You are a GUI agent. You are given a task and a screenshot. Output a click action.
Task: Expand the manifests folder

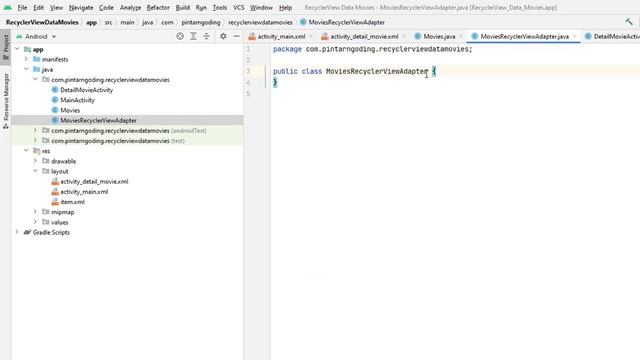pyautogui.click(x=26, y=59)
